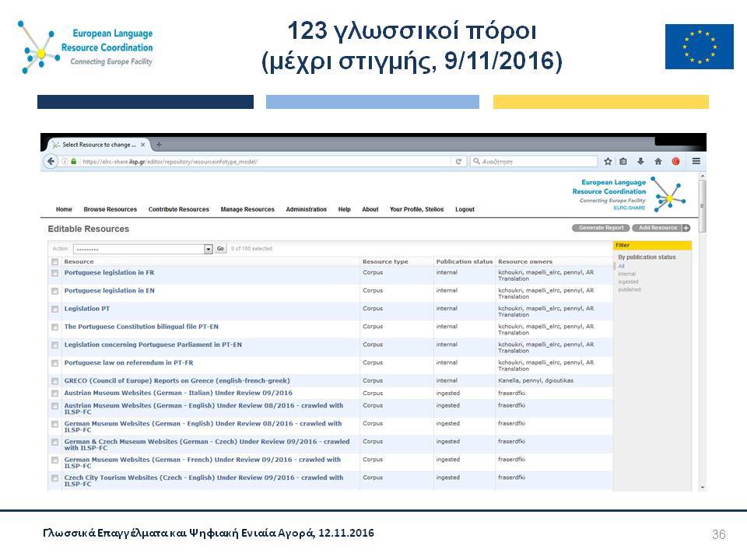Open the downloads arrow icon

pyautogui.click(x=640, y=162)
